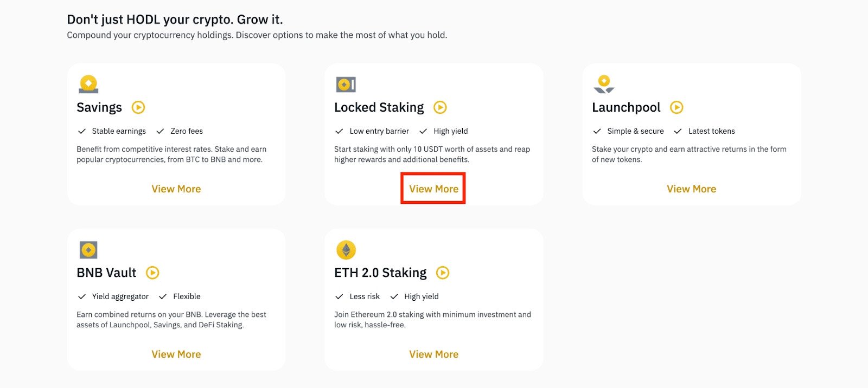The height and width of the screenshot is (388, 868).
Task: Play the BNB Vault intro video
Action: tap(152, 273)
